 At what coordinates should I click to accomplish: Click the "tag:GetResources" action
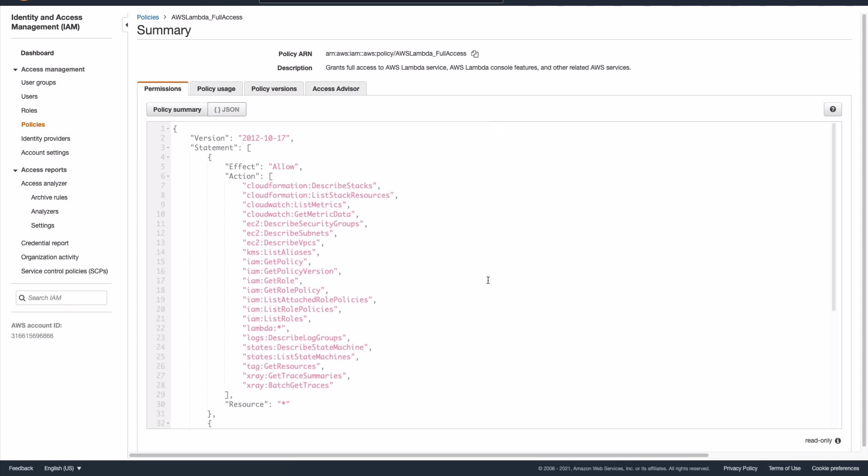click(281, 367)
